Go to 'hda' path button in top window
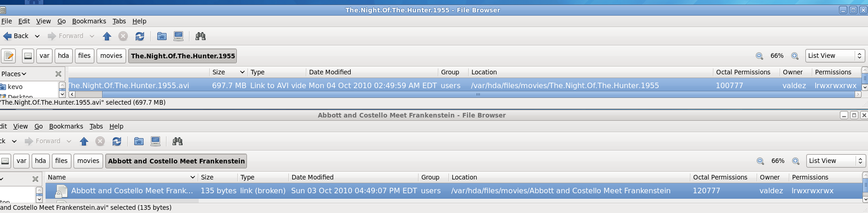Screen dimensions: 868x213 [x=63, y=56]
